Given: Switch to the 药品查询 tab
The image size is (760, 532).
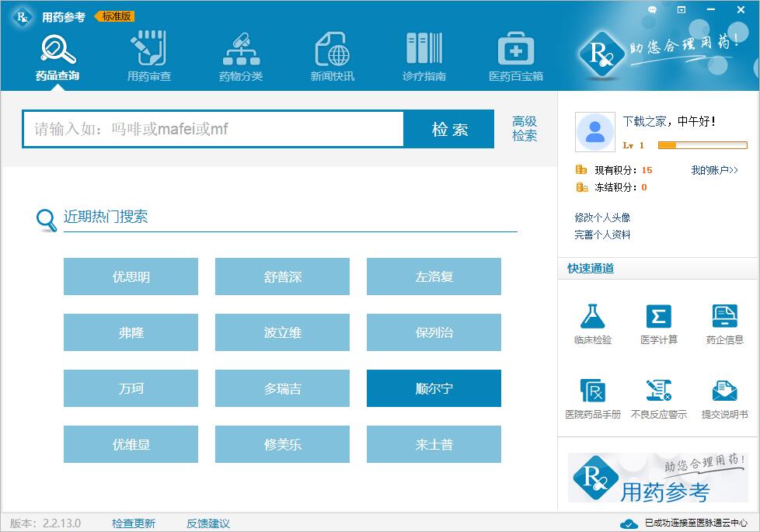Looking at the screenshot, I should tap(58, 50).
